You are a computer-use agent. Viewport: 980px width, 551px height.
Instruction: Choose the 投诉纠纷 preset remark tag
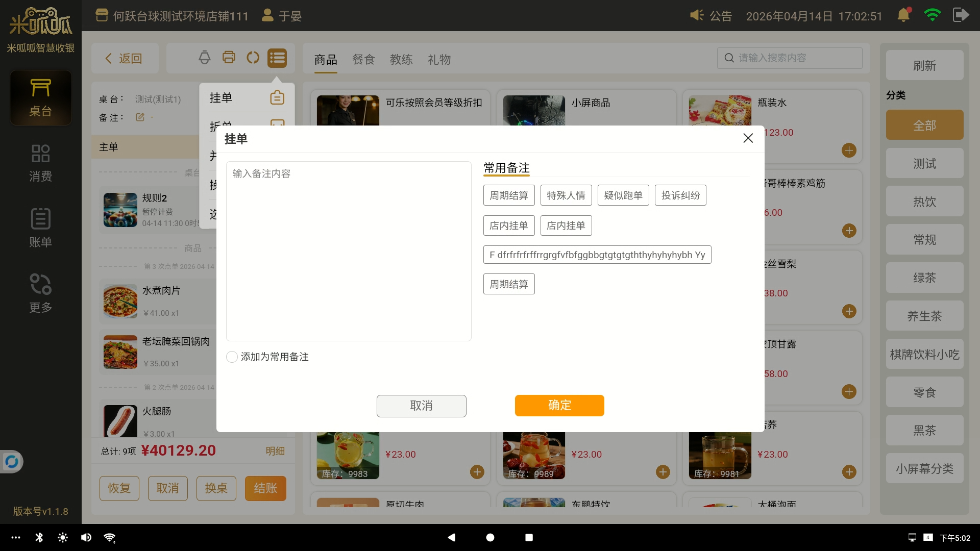[680, 195]
